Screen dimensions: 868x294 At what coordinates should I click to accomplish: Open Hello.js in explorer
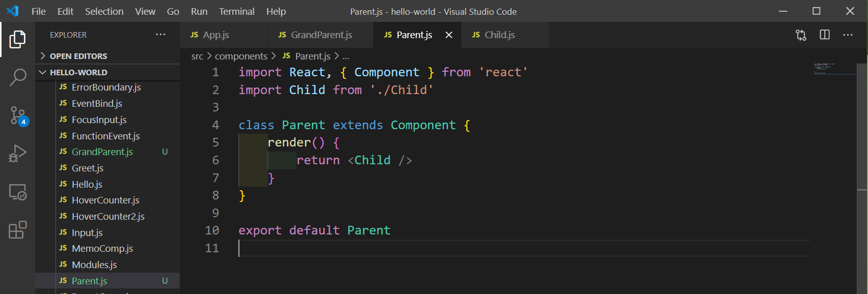(107, 184)
